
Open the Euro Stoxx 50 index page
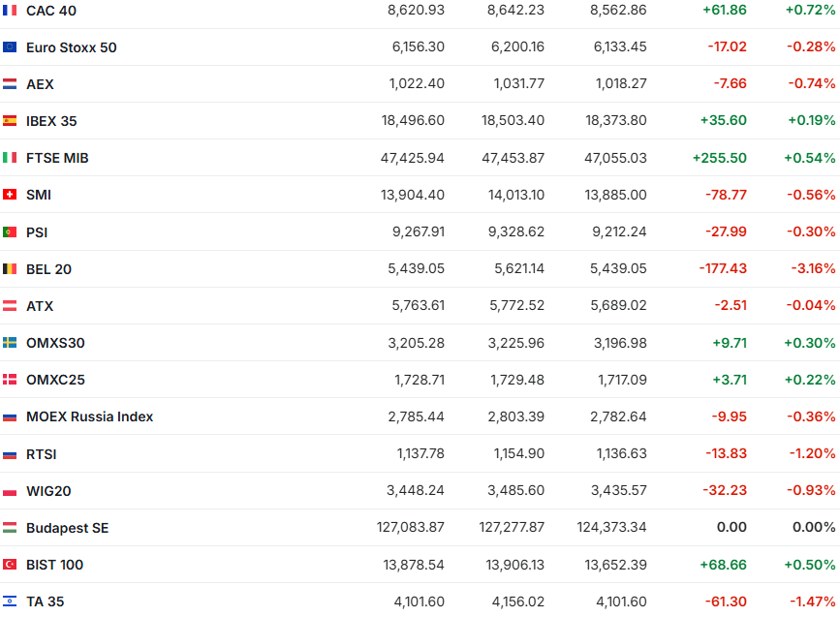click(71, 47)
